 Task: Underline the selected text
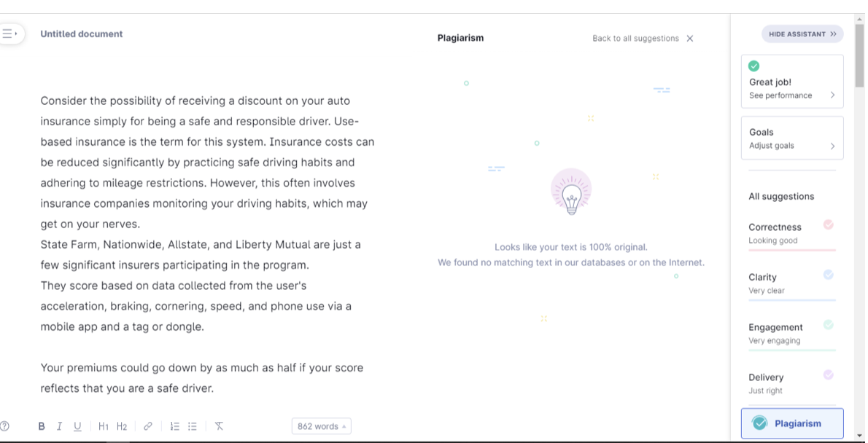point(77,426)
